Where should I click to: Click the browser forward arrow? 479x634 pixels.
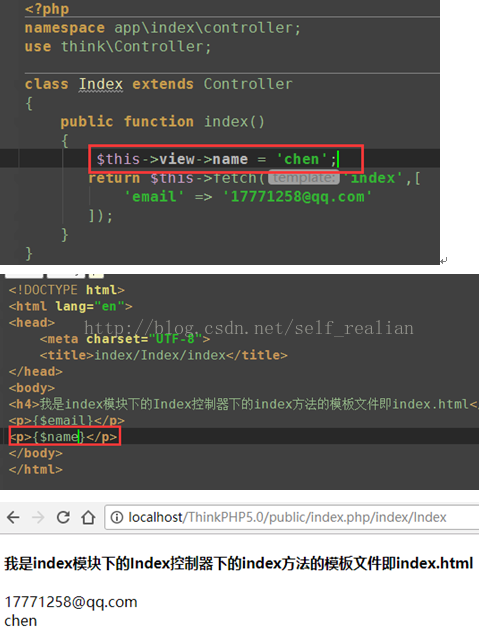(x=38, y=517)
